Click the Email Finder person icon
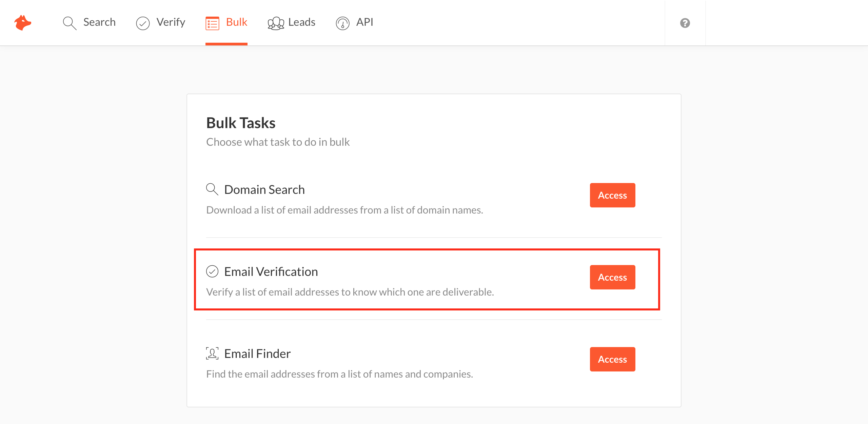The image size is (868, 424). (x=212, y=353)
